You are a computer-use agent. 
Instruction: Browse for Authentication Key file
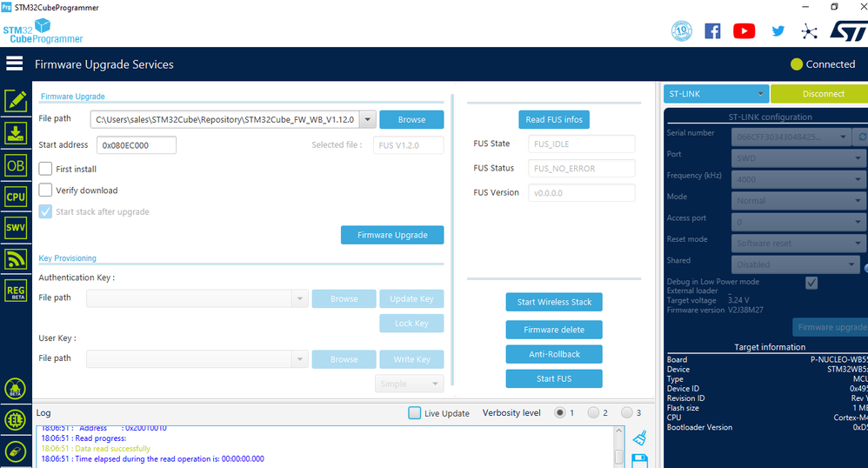[x=344, y=298]
